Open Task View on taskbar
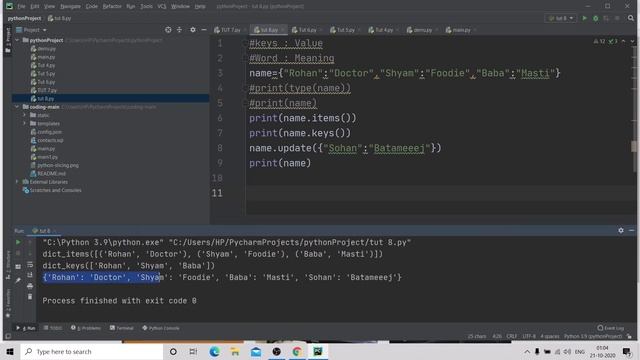Screen dimensions: 640x360 point(193,351)
